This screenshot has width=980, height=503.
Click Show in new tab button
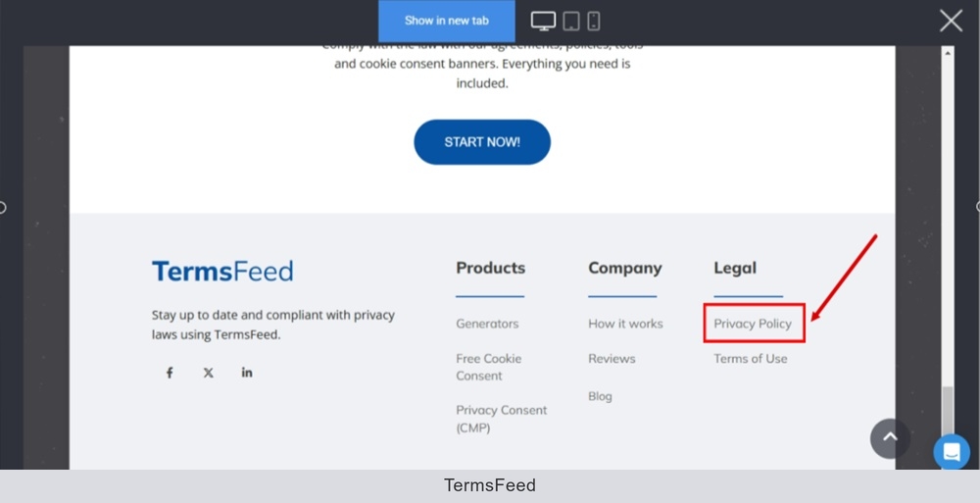click(446, 21)
